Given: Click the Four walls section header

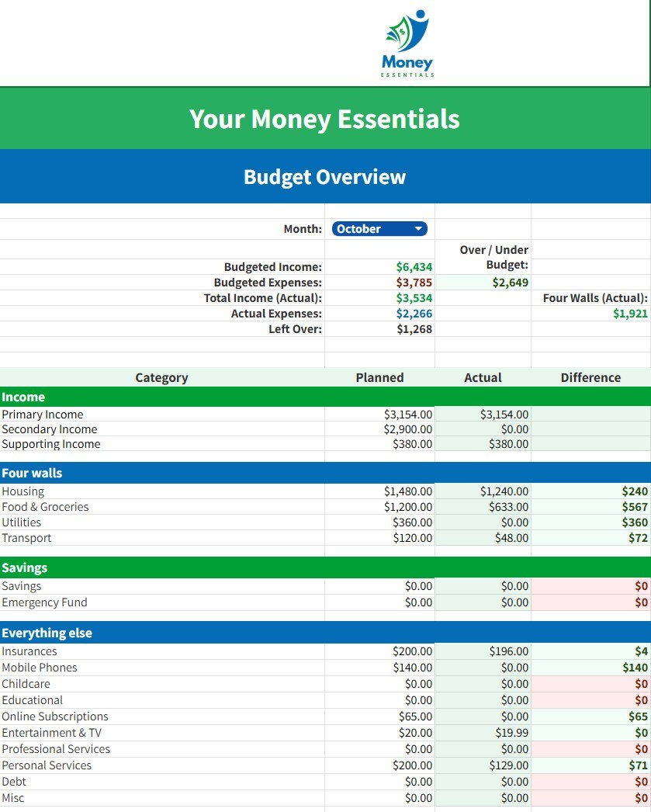Looking at the screenshot, I should [x=32, y=473].
